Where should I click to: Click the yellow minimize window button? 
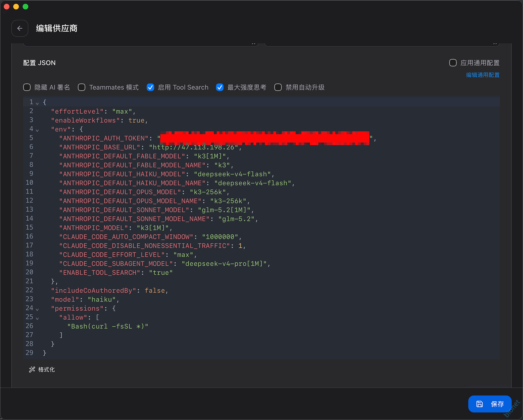point(16,7)
